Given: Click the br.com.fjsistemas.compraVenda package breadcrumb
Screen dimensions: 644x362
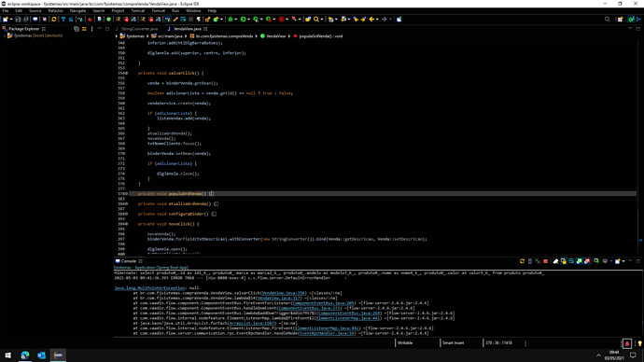Looking at the screenshot, I should pyautogui.click(x=224, y=36).
